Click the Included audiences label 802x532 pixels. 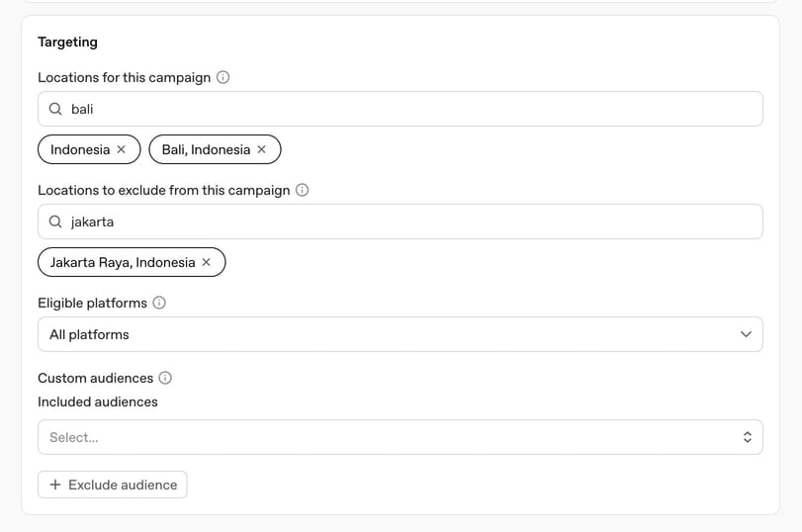point(98,402)
